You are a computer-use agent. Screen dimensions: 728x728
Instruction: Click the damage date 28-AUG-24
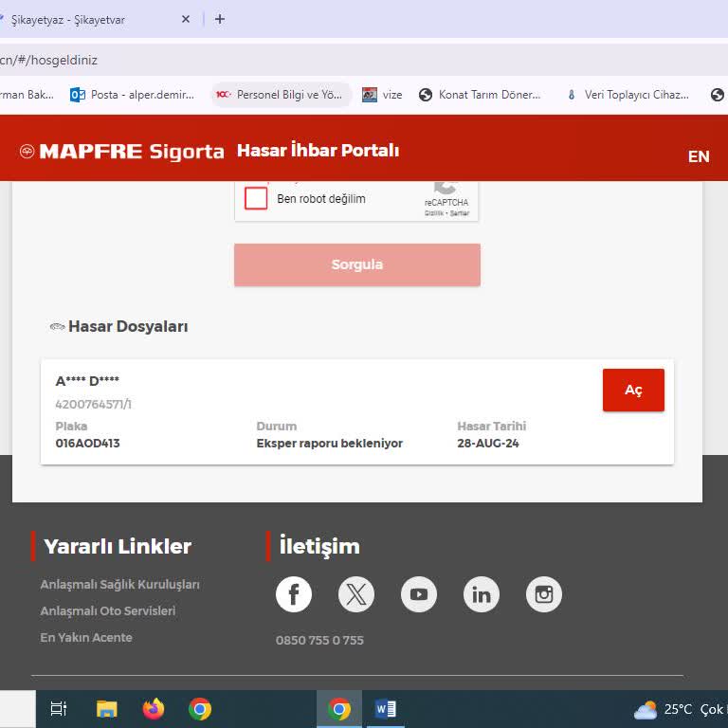pyautogui.click(x=488, y=443)
